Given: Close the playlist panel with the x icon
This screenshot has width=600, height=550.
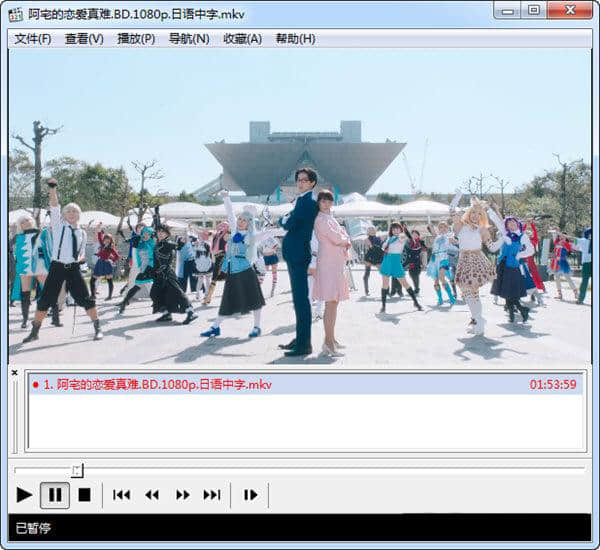Looking at the screenshot, I should tap(14, 373).
